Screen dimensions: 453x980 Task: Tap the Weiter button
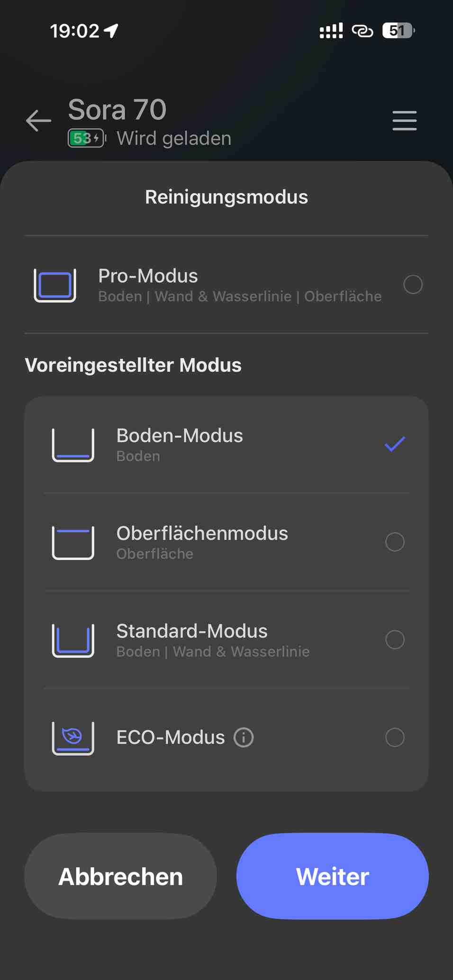pos(333,876)
